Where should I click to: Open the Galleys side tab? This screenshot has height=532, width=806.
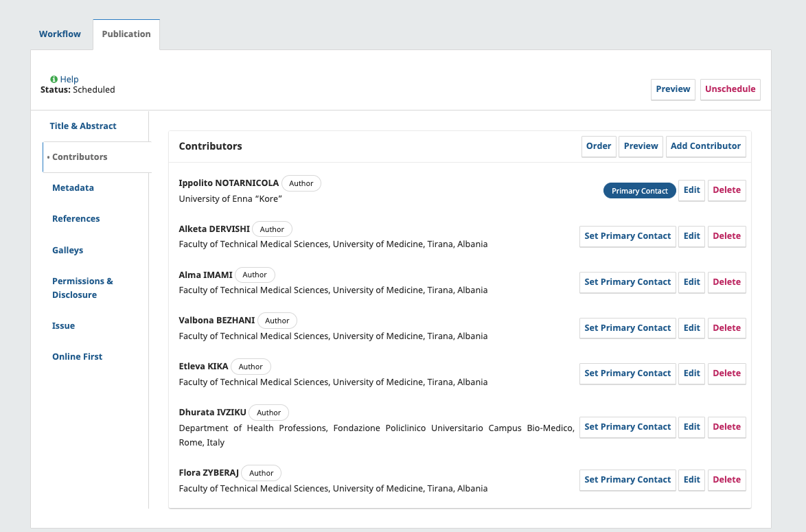(67, 251)
